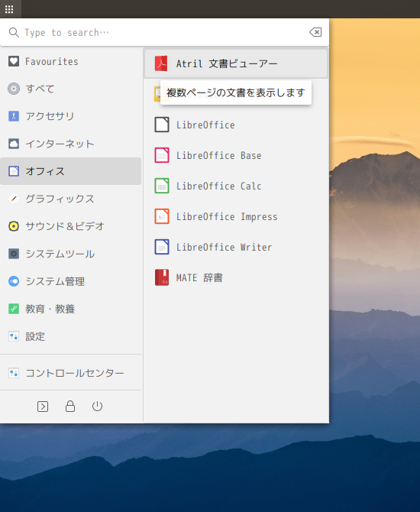420x512 pixels.
Task: Click the yellow disc icon beside サウンド＆ビデオ
Action: [14, 226]
